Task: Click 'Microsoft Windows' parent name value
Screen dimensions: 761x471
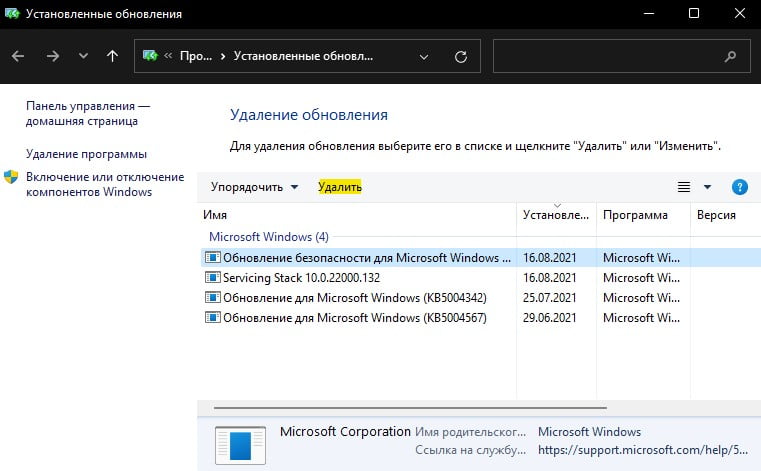Action: [x=589, y=432]
